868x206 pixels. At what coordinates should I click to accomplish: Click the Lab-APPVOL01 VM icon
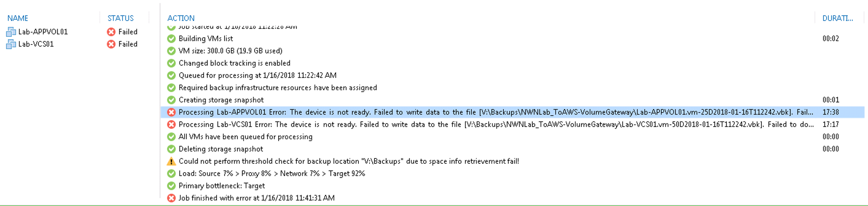11,32
